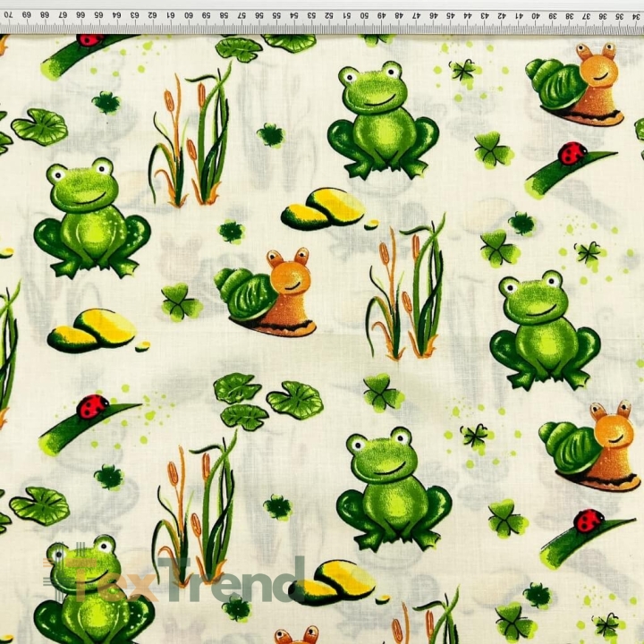Select the ruler number "55"

(276, 15)
